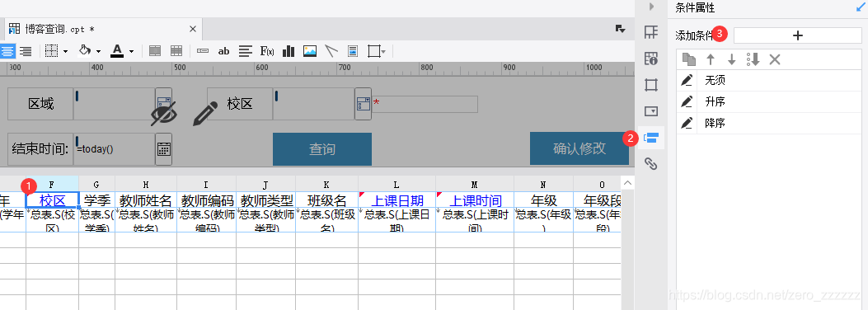This screenshot has height=310, width=868.
Task: Click the 确认修改 button
Action: pos(579,148)
